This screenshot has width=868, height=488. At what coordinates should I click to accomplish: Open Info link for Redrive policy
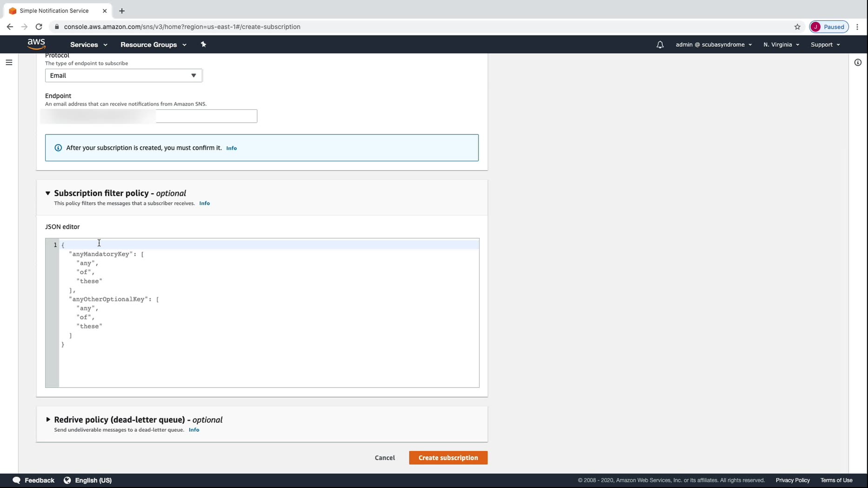pyautogui.click(x=194, y=430)
